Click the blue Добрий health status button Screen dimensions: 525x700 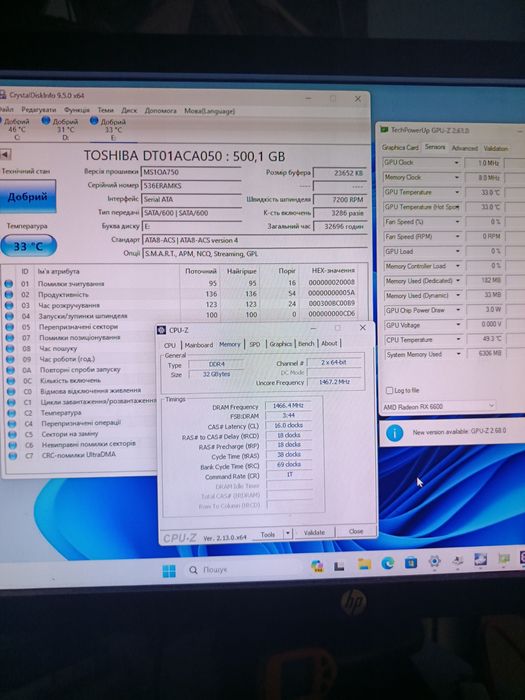pyautogui.click(x=28, y=196)
